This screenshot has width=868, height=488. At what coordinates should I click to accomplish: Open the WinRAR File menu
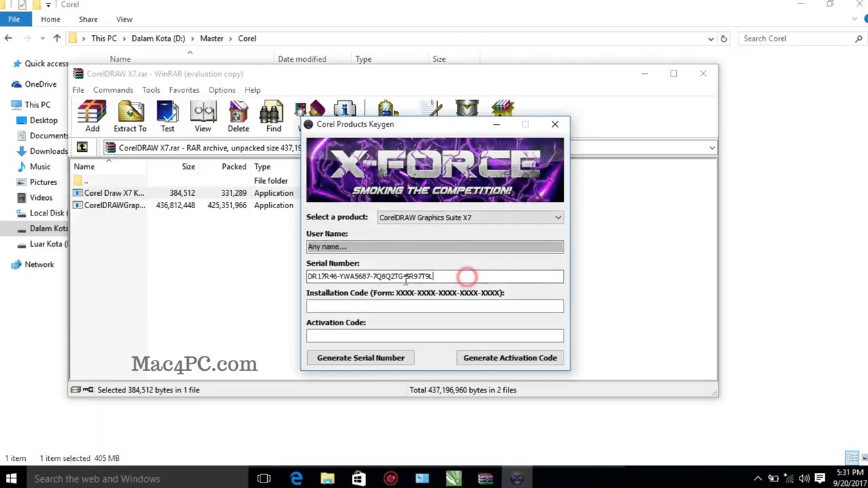pyautogui.click(x=79, y=89)
